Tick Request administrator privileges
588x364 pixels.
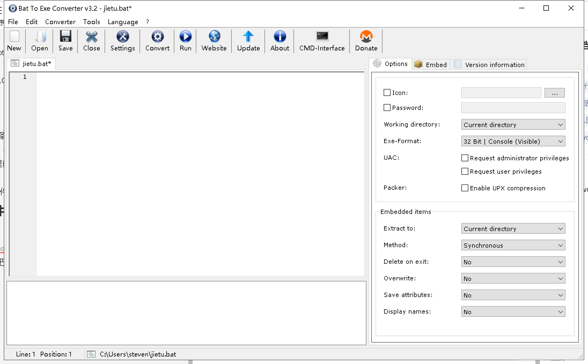(x=465, y=158)
